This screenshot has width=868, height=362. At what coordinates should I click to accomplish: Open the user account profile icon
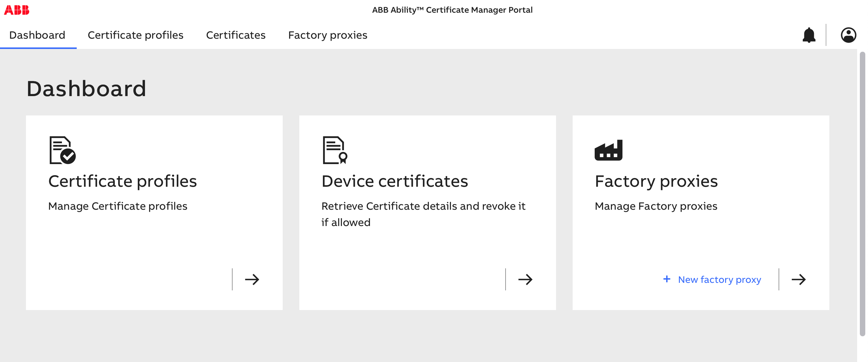848,35
